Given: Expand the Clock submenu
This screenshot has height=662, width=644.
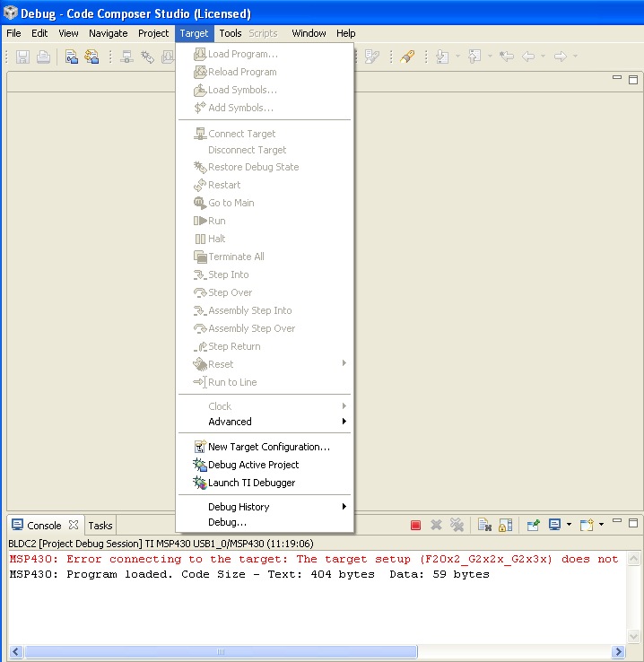Looking at the screenshot, I should [265, 406].
